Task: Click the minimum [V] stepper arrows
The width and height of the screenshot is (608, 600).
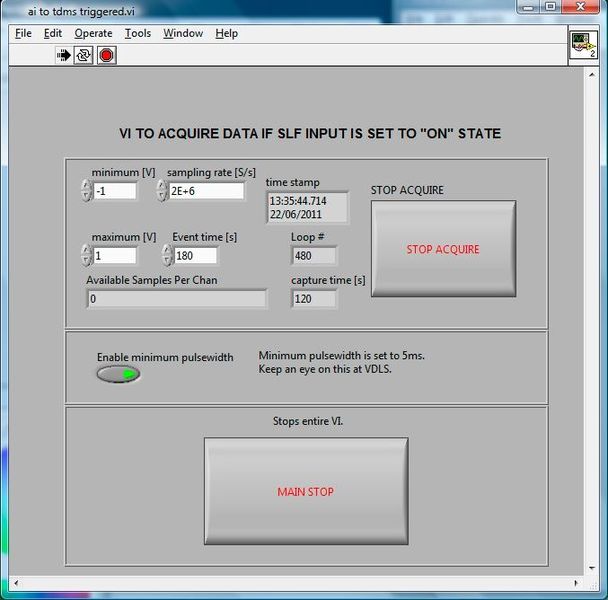Action: click(x=86, y=190)
